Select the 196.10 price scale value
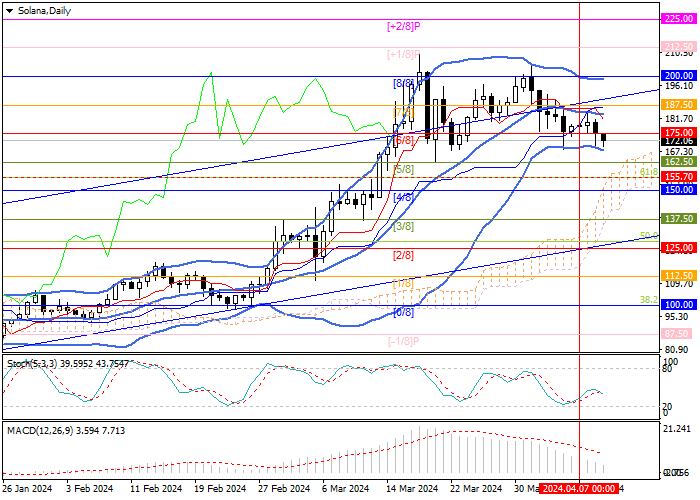Screen dimensions: 700x500 (679, 85)
